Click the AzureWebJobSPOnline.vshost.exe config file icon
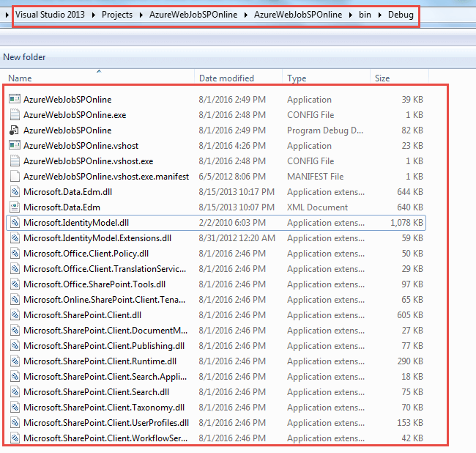The width and height of the screenshot is (476, 453). [x=15, y=161]
